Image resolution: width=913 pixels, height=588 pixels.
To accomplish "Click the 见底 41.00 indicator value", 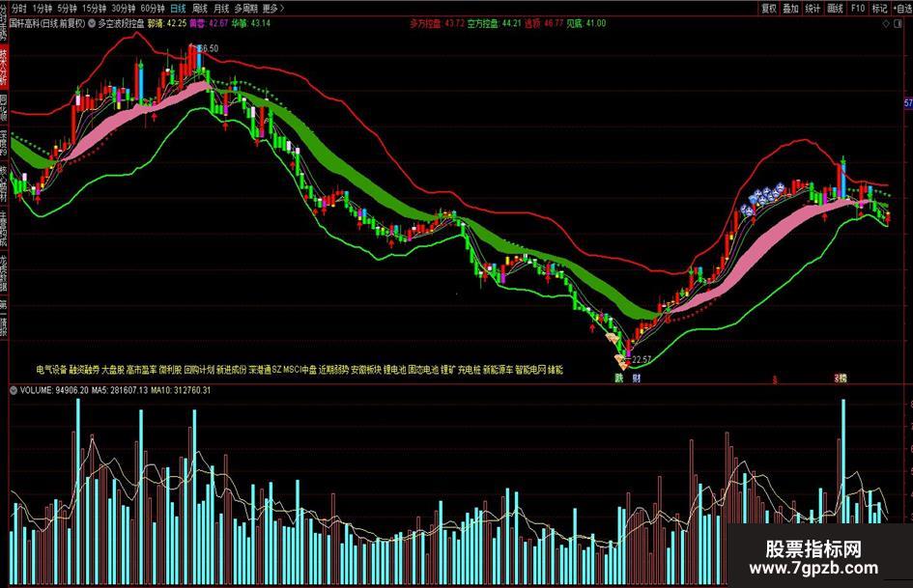I will point(585,24).
